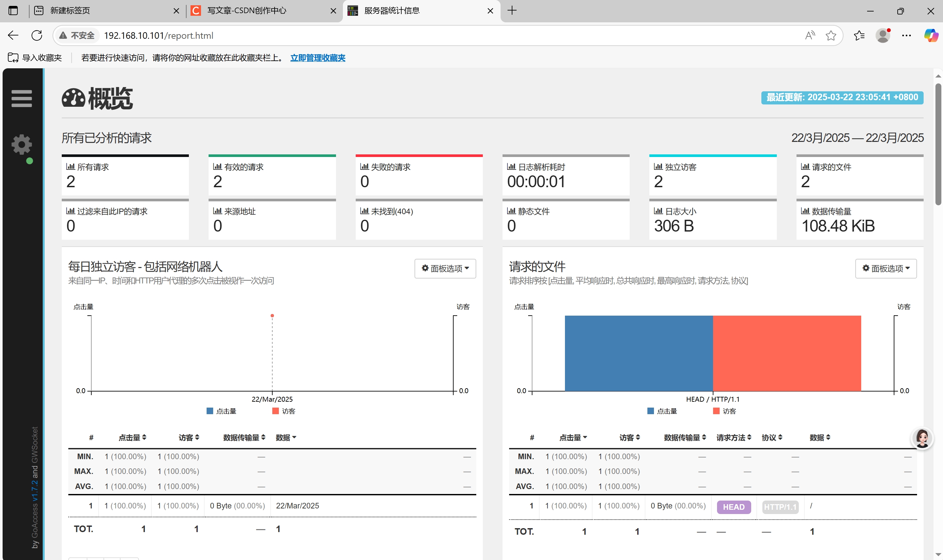Click the 导入收藏夹 button
This screenshot has height=560, width=943.
pyautogui.click(x=35, y=58)
